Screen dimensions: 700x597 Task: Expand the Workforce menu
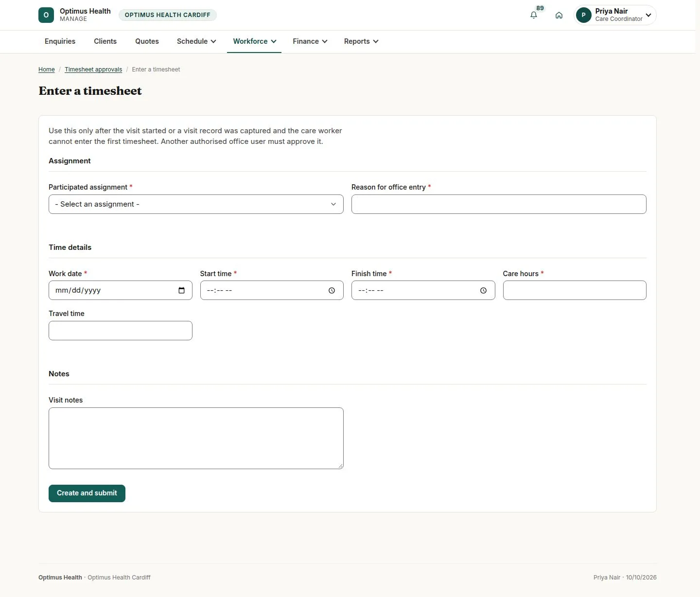point(254,41)
